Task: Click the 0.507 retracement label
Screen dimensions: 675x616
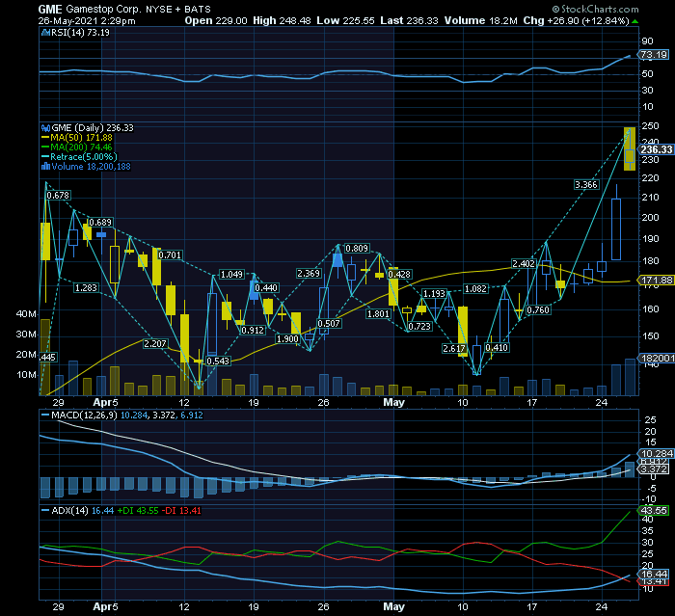Action: [329, 323]
